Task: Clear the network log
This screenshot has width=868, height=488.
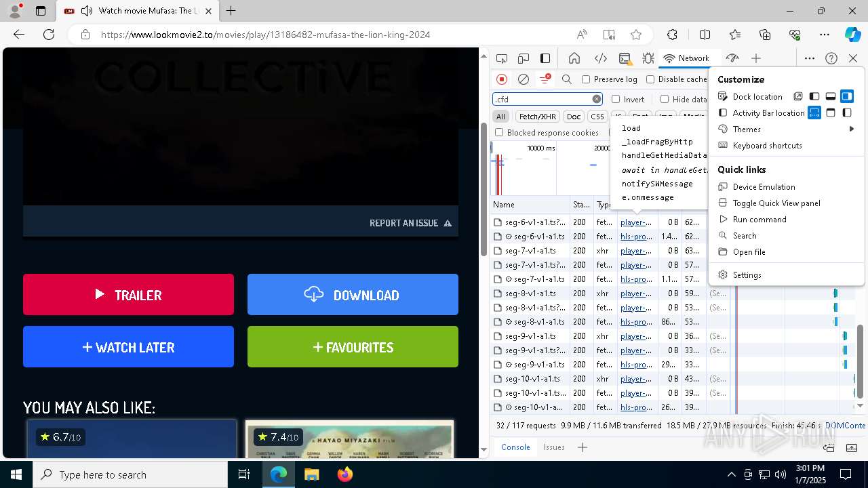Action: pos(524,79)
